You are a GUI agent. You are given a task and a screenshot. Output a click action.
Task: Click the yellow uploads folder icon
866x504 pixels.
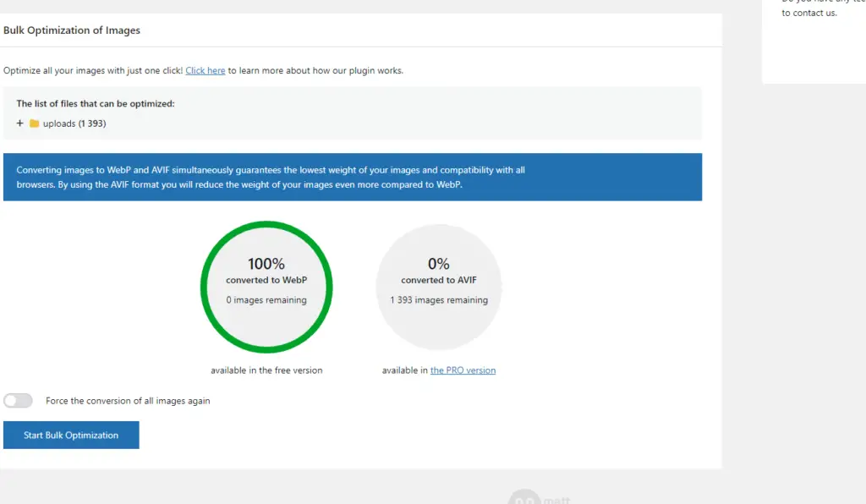coord(34,123)
